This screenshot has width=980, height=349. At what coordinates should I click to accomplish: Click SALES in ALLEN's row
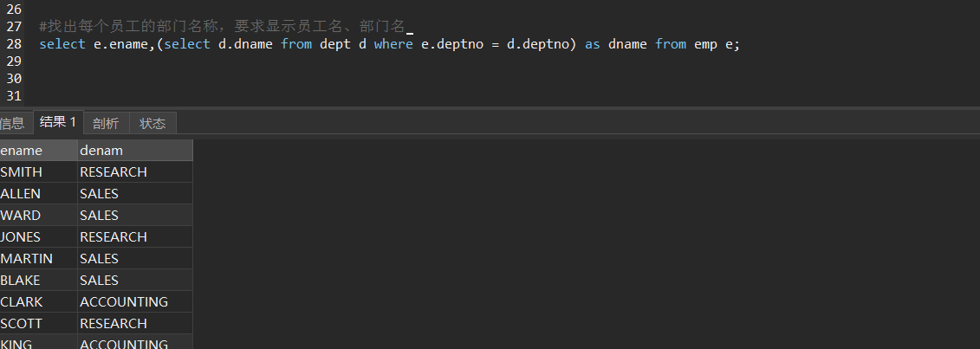(x=135, y=193)
